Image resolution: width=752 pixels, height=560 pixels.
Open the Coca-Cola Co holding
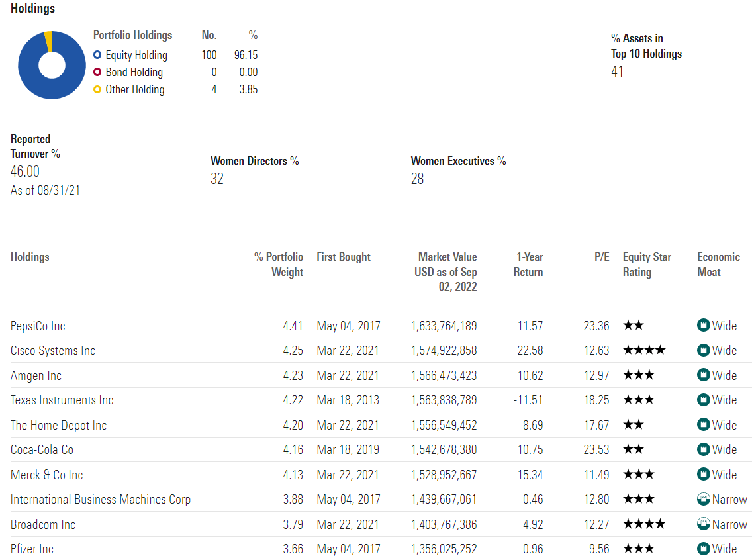(x=42, y=450)
